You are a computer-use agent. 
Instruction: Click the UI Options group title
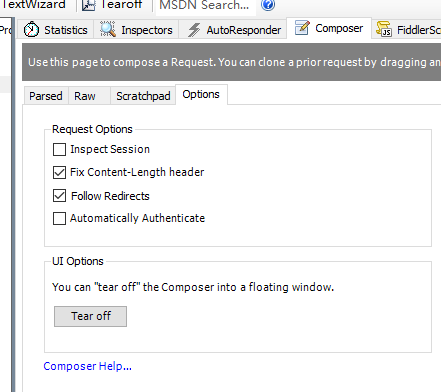click(x=78, y=261)
